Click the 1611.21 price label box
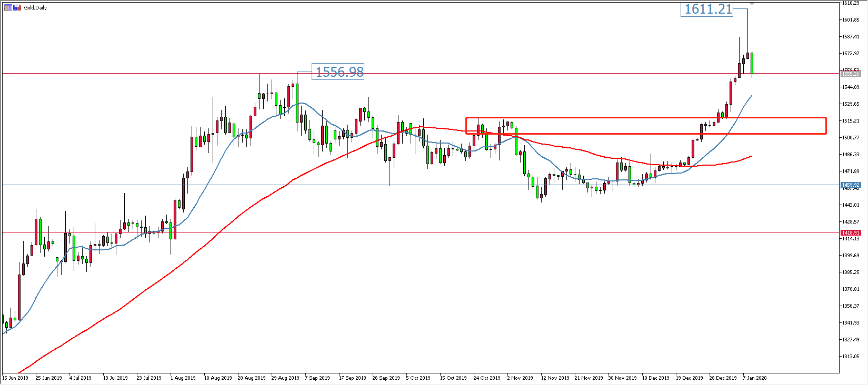This screenshot has width=868, height=385. pyautogui.click(x=707, y=9)
